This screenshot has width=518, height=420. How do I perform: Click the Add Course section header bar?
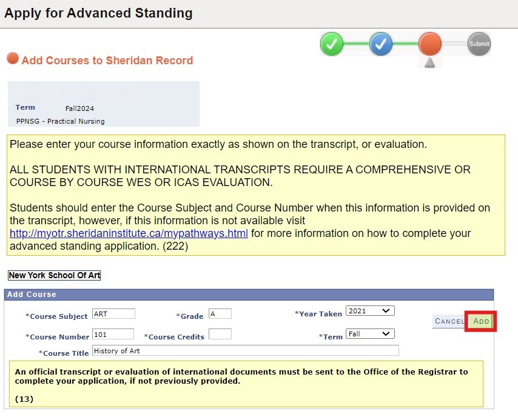pyautogui.click(x=249, y=295)
